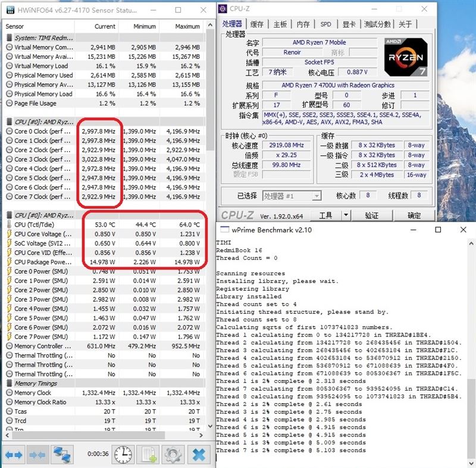Open the SPD tab in CPU-Z

coord(325,24)
